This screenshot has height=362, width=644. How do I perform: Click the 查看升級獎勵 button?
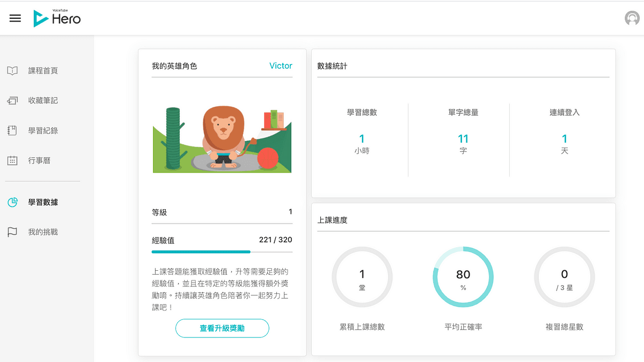click(x=222, y=328)
